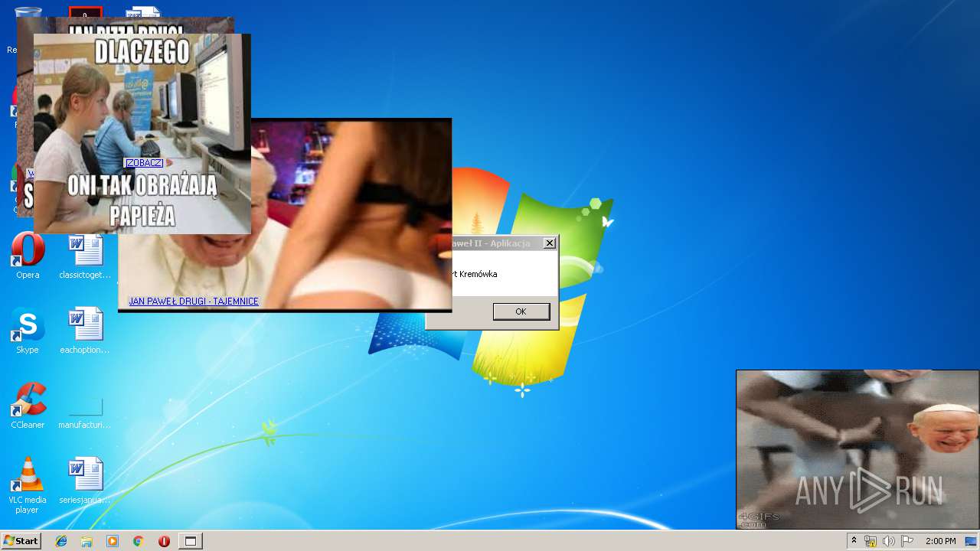Click the Show desktop button
Viewport: 980px width, 551px height.
(972, 541)
